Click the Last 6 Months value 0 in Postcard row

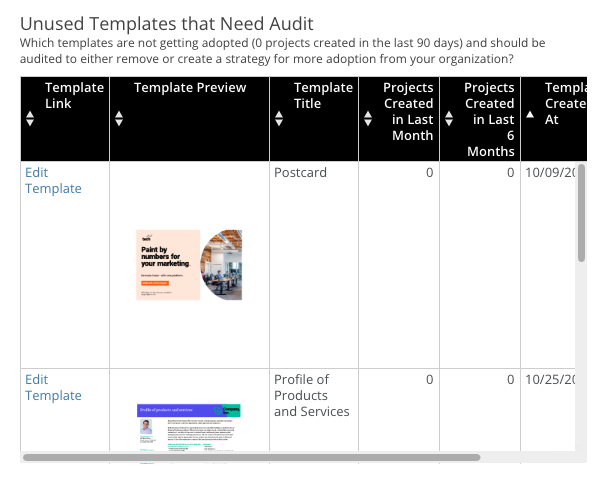tap(510, 173)
